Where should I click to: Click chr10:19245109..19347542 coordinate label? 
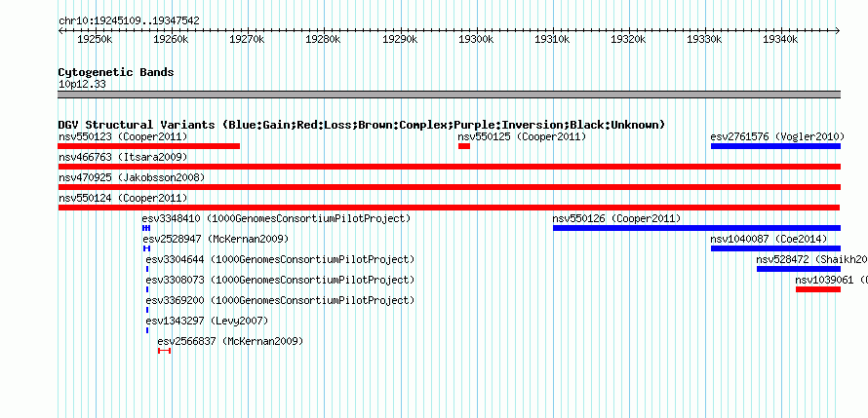(129, 20)
